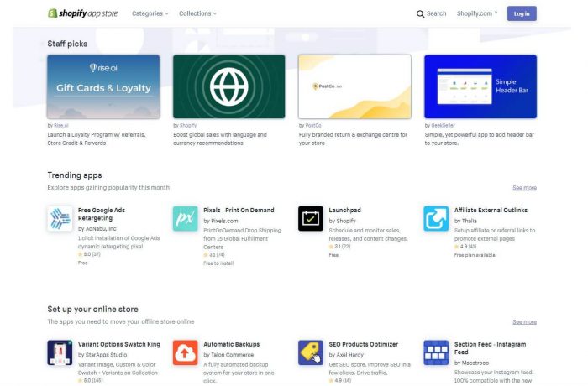Click 'by AdNabu, Inc' text
Screen dimensions: 588x386
97,228
